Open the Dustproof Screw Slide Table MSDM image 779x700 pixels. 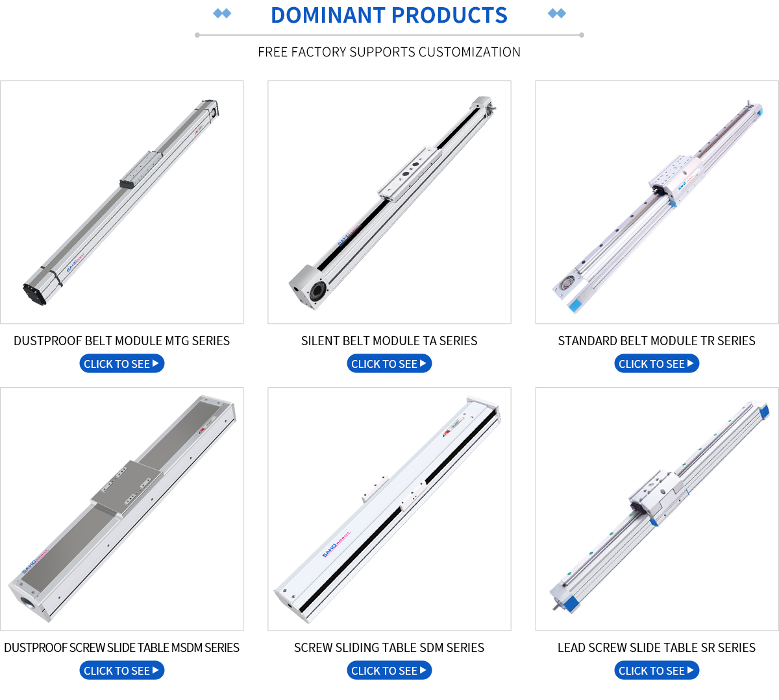click(122, 509)
